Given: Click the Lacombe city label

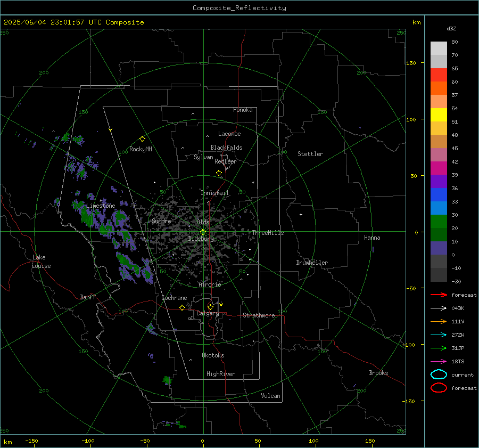Looking at the screenshot, I should 229,134.
